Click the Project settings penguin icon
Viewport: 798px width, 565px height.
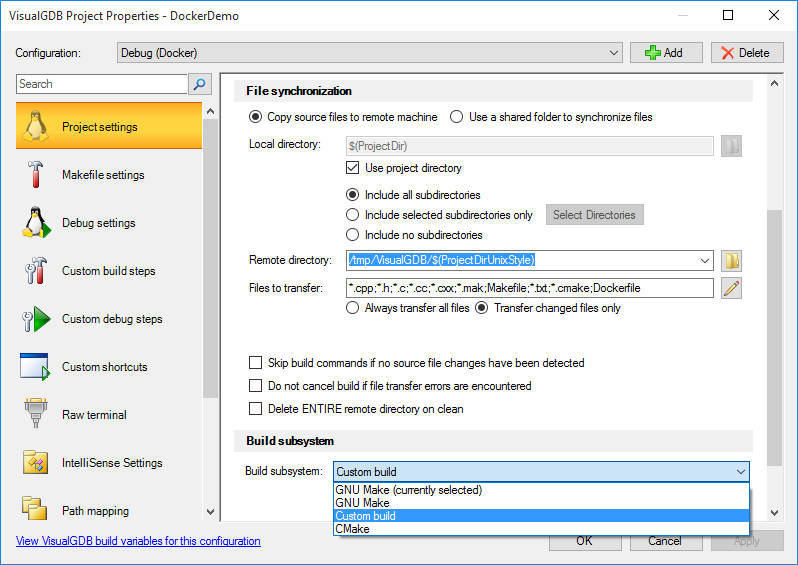point(35,126)
